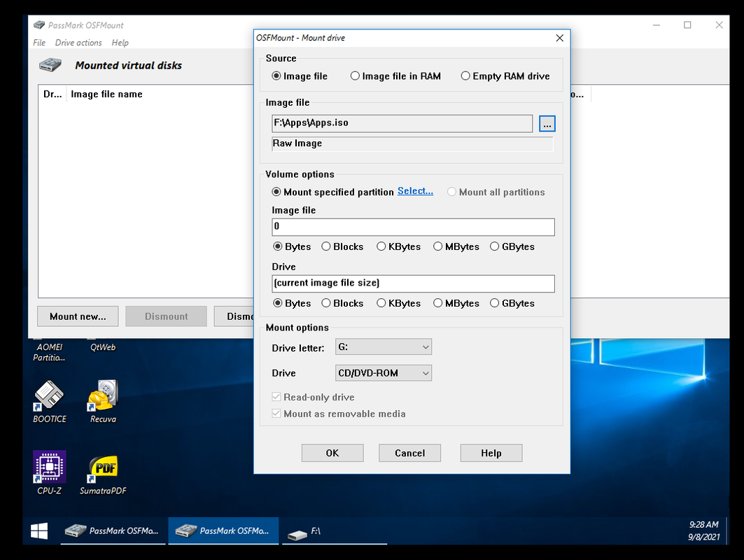Click the Drive size input field
Image resolution: width=744 pixels, height=560 pixels.
(x=413, y=283)
